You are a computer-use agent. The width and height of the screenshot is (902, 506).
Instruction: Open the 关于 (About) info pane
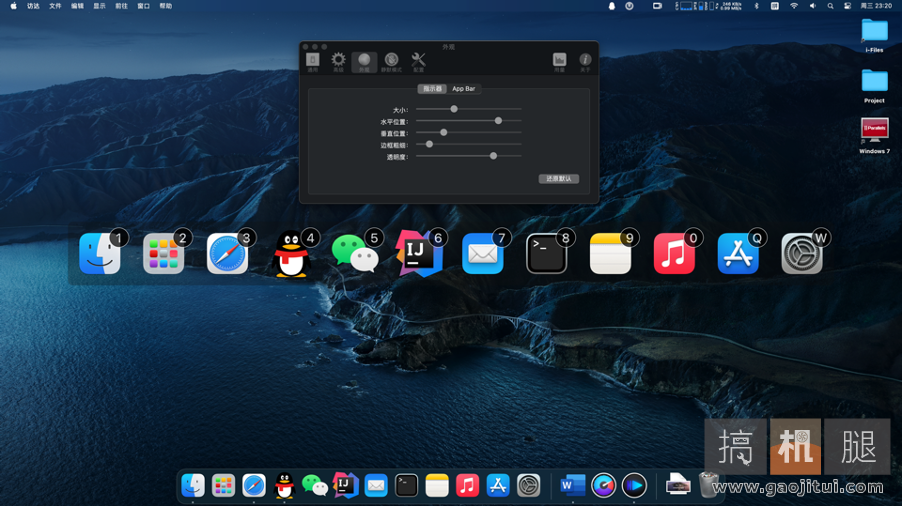click(x=585, y=62)
